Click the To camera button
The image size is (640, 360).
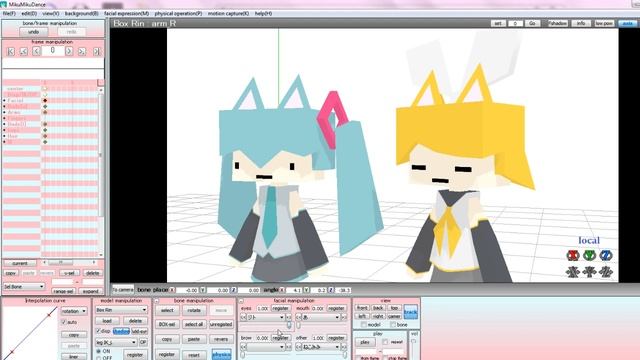(x=123, y=290)
